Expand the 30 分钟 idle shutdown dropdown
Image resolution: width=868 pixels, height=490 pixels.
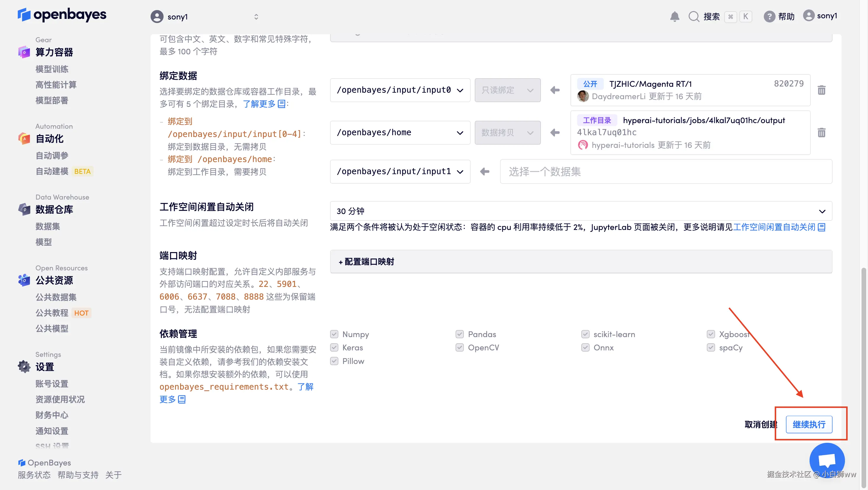click(x=580, y=211)
